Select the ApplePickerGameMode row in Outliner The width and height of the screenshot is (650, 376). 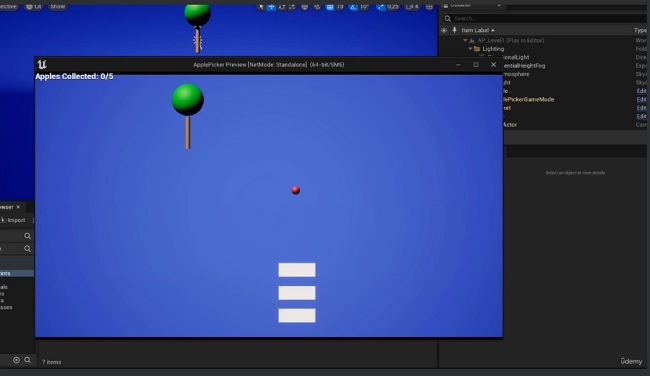click(528, 99)
